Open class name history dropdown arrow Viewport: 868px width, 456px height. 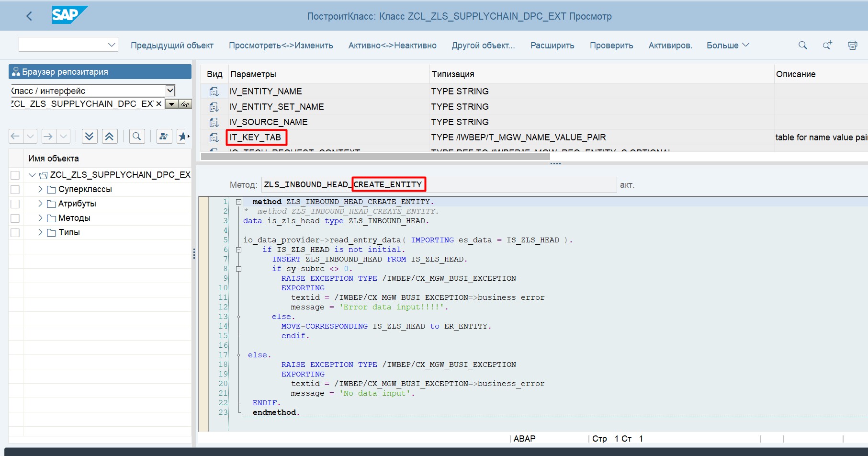point(172,104)
